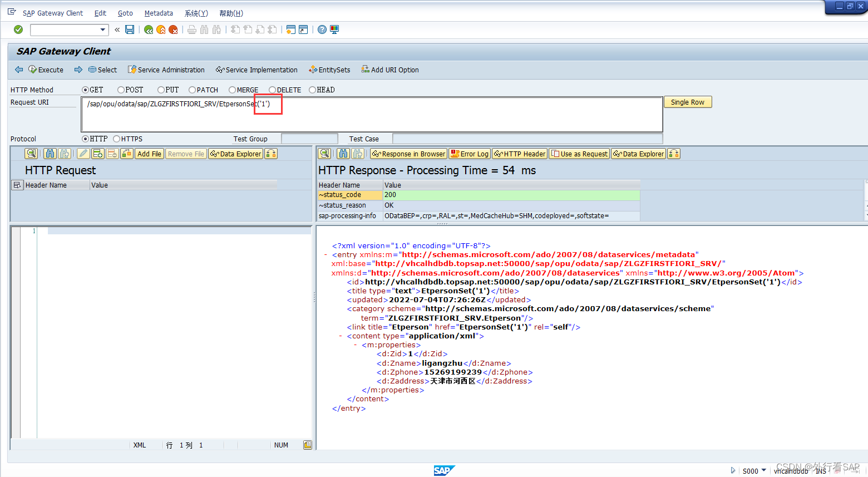Click icon right of response Data Explorer
Screen dimensions: 868x477
[x=674, y=154]
